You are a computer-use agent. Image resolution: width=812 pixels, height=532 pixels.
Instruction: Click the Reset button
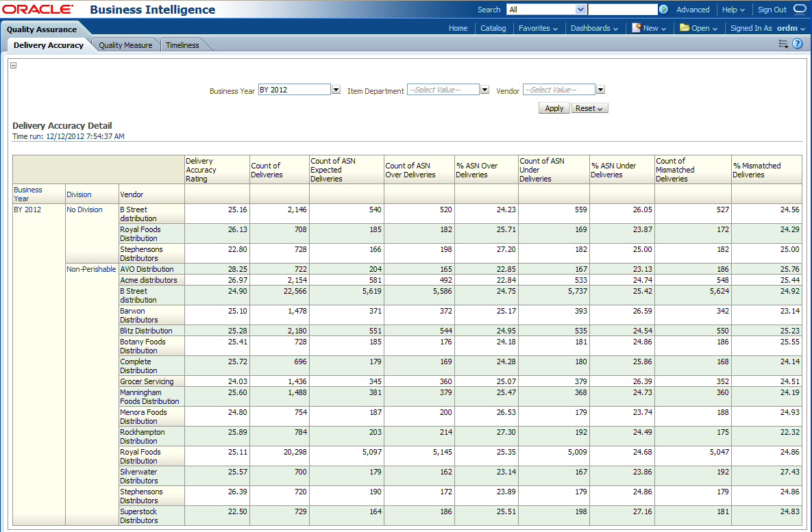(589, 108)
